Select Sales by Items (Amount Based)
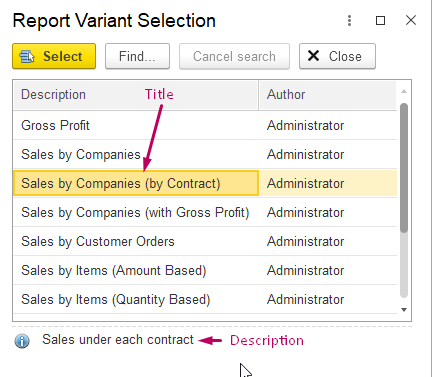432x377 pixels. tap(205, 270)
